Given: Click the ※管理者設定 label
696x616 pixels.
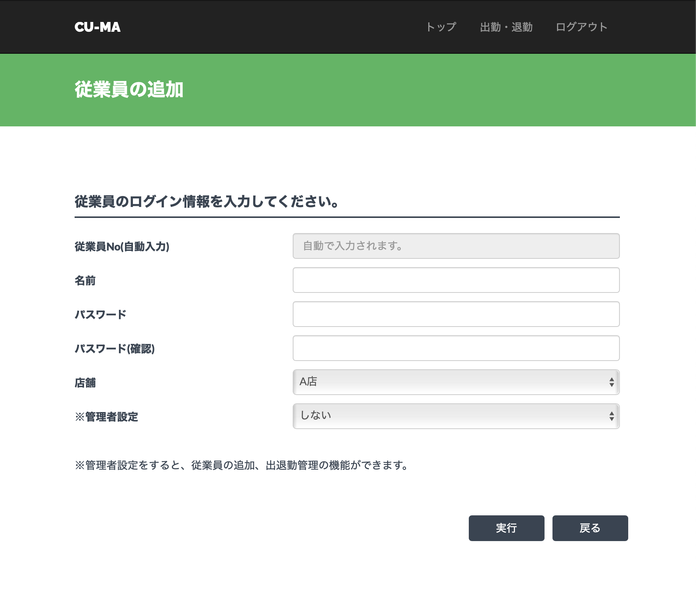Looking at the screenshot, I should 106,417.
